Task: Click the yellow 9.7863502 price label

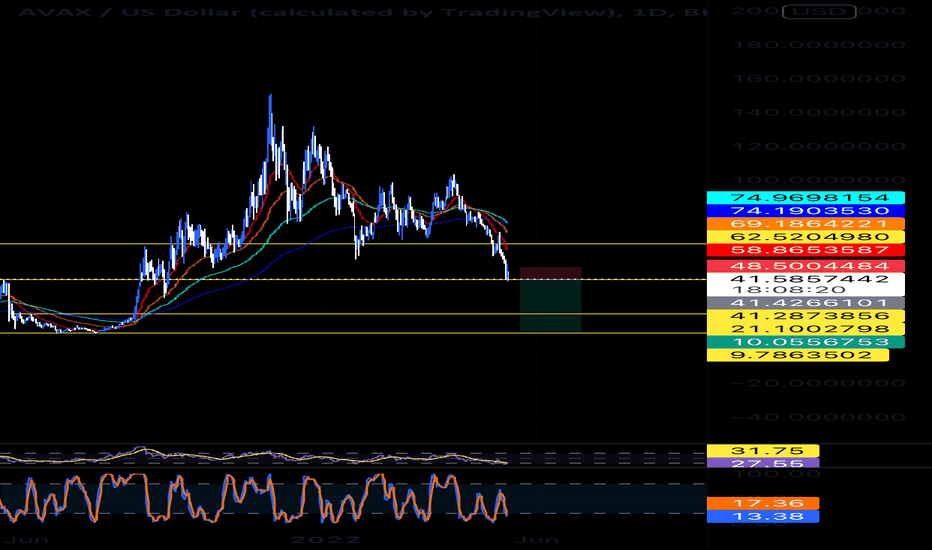Action: (798, 356)
